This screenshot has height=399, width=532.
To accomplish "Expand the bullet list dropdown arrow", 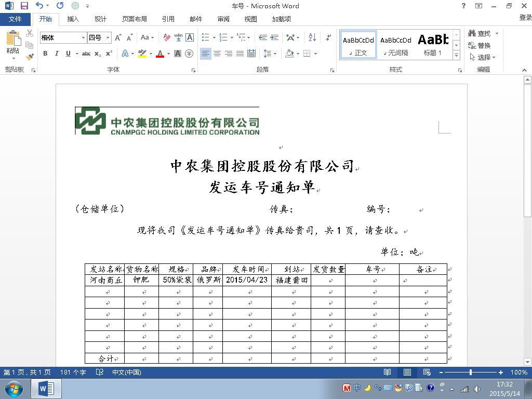I will pyautogui.click(x=214, y=37).
